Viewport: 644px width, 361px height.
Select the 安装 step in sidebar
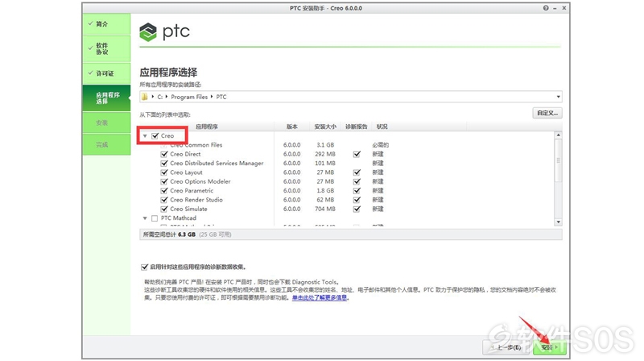(106, 122)
